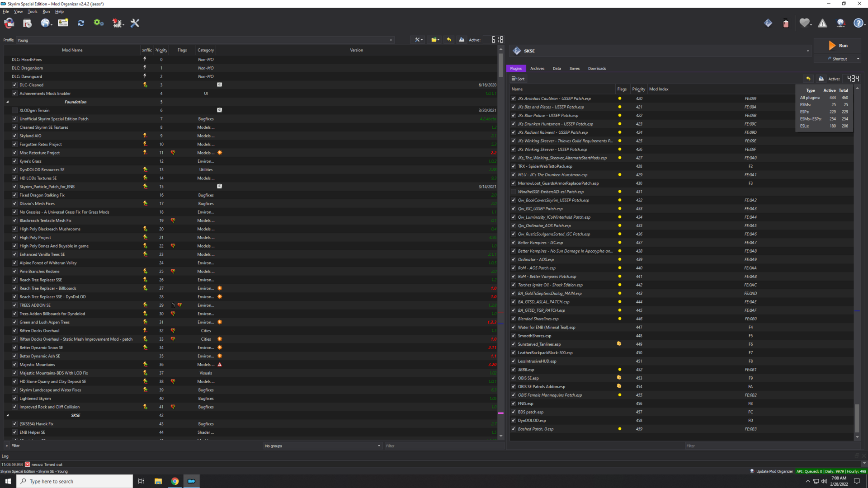Uncheck the Skyland AIO mod checkbox
The height and width of the screenshot is (488, 868).
(x=14, y=136)
